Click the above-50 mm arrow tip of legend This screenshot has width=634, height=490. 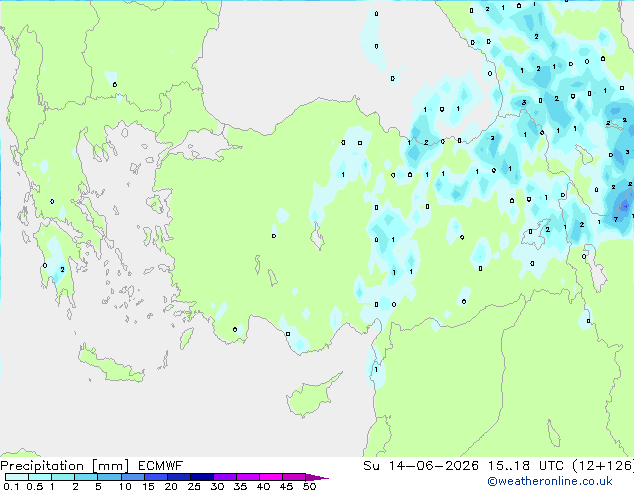point(317,477)
